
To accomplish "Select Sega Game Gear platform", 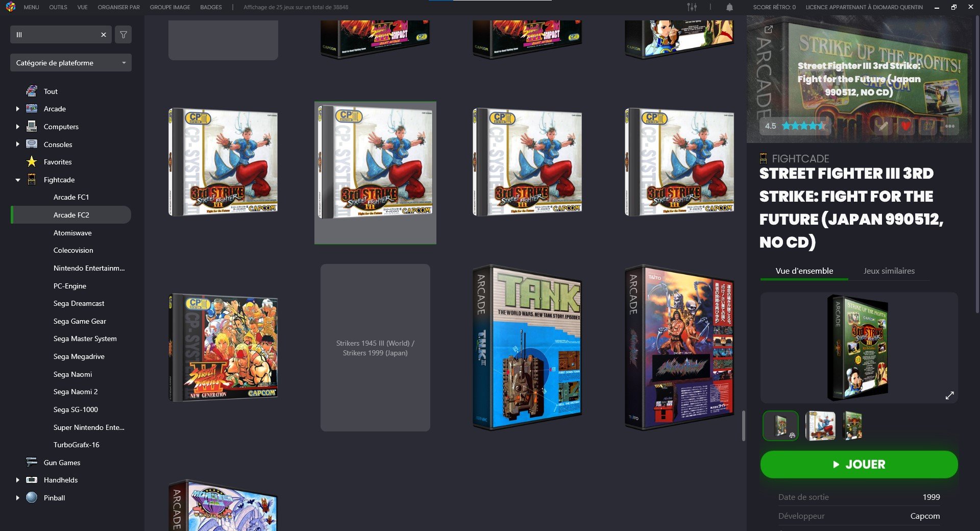I will click(80, 321).
